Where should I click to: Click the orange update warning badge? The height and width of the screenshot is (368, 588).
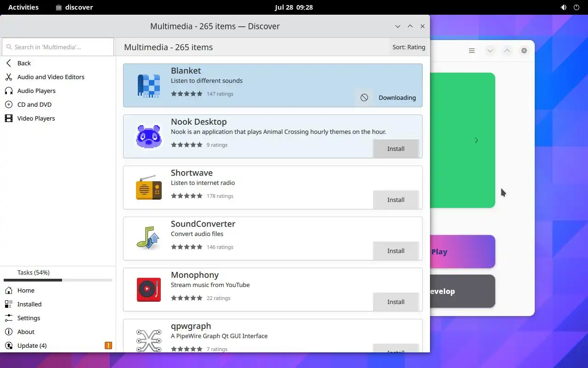point(108,345)
